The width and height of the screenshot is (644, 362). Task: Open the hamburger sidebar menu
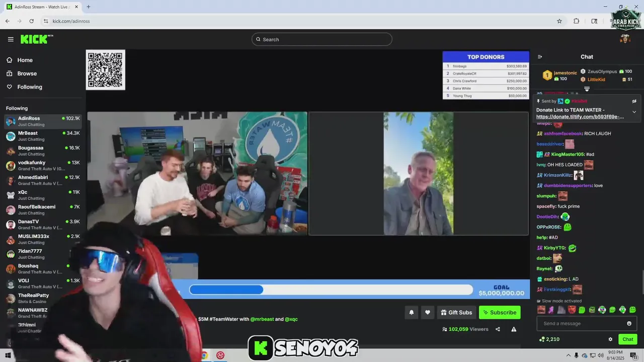pos(11,39)
